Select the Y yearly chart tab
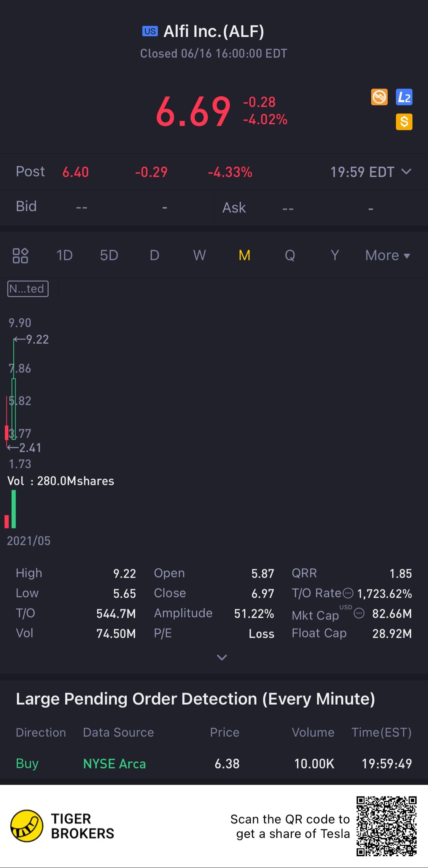This screenshot has height=868, width=428. pos(334,256)
